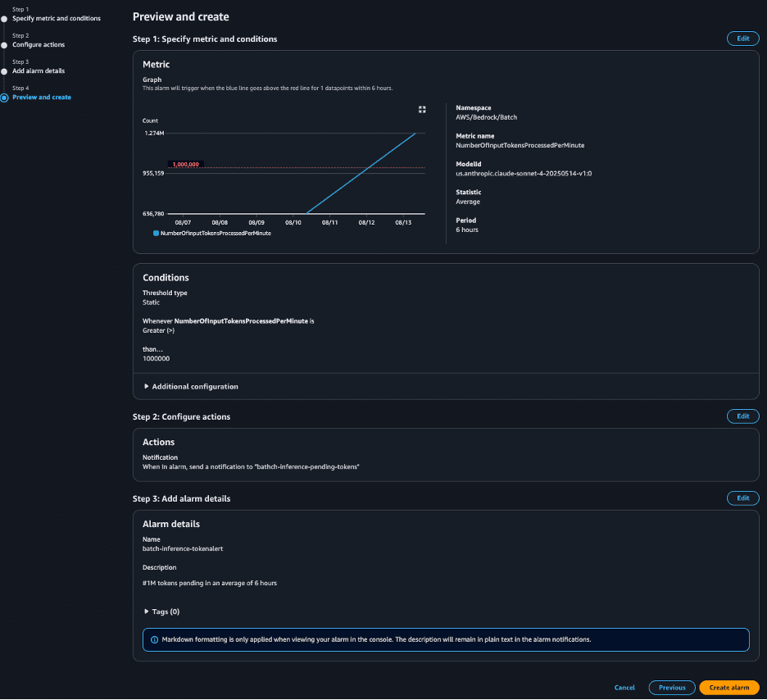
Task: Enlarge the metric graph using the fullscreen icon
Action: click(x=422, y=109)
